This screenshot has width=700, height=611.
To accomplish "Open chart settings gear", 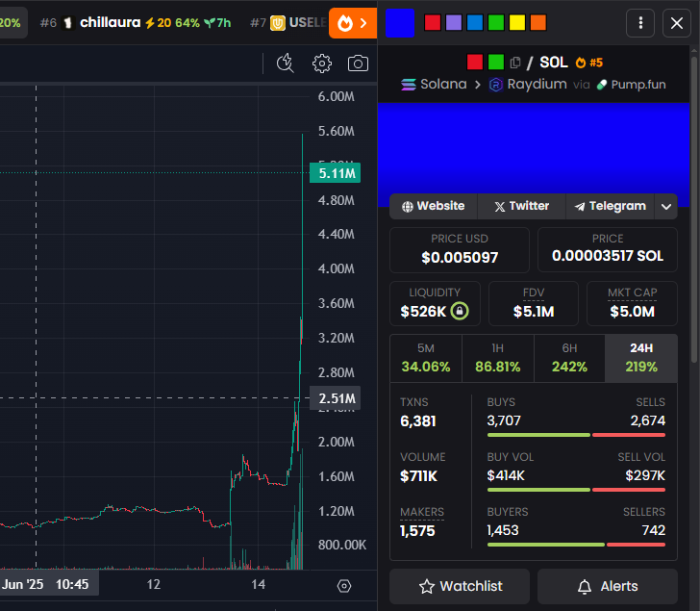I will click(x=322, y=64).
